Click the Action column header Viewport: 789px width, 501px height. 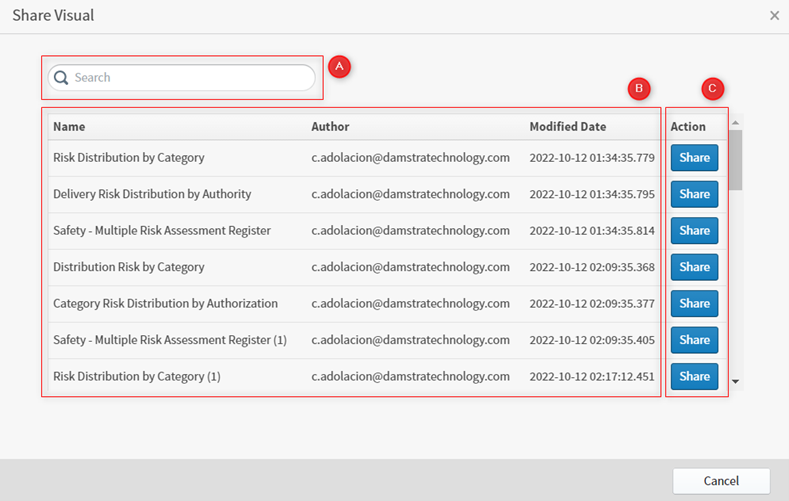coord(688,127)
